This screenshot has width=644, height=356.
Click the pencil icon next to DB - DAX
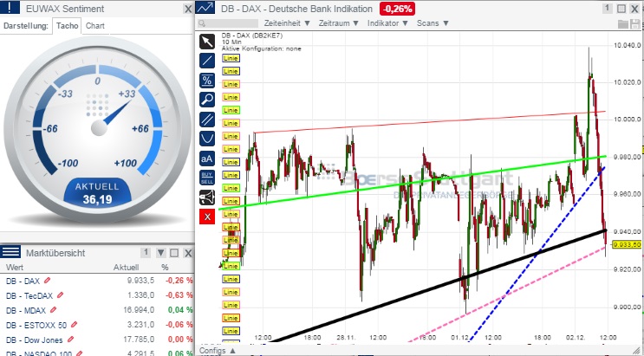[x=47, y=281]
